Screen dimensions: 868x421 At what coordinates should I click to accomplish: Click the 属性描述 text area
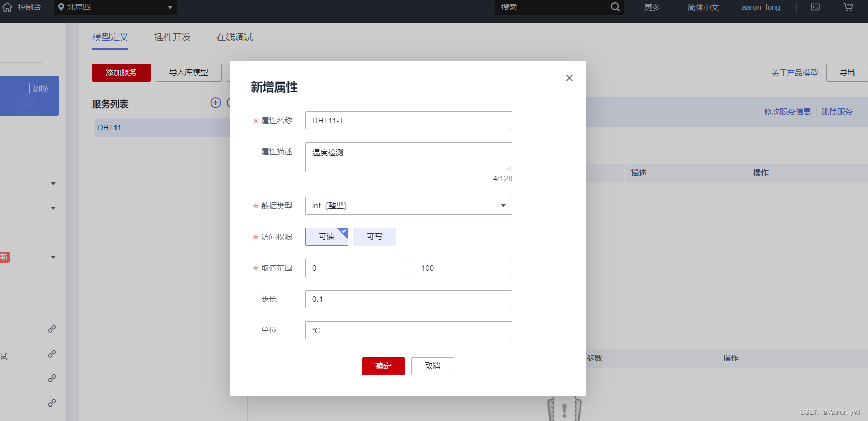[x=408, y=157]
